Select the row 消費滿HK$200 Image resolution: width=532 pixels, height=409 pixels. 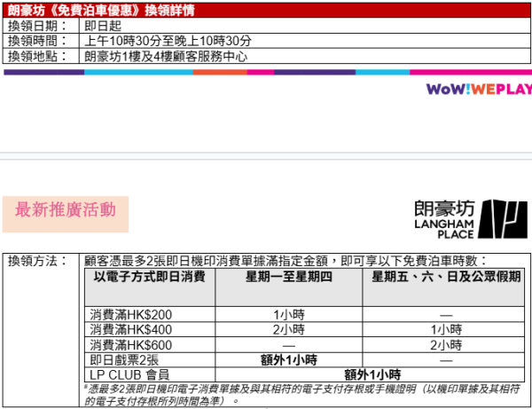[x=305, y=315]
